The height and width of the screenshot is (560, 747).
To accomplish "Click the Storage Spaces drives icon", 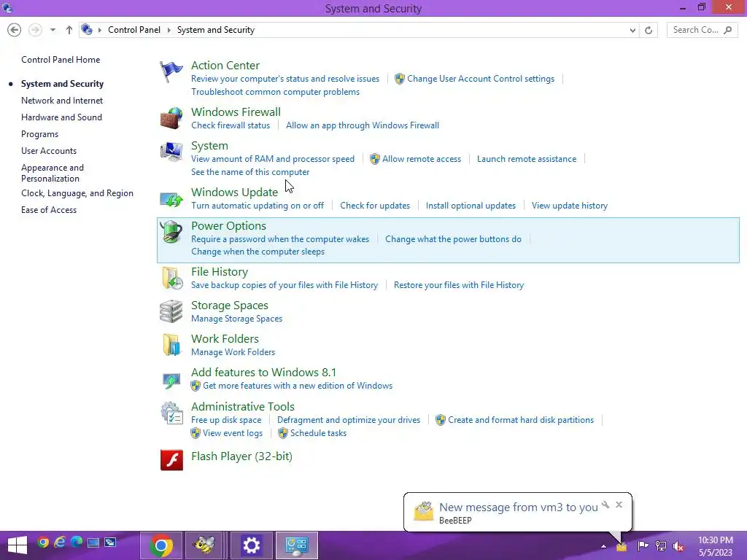I will [171, 312].
